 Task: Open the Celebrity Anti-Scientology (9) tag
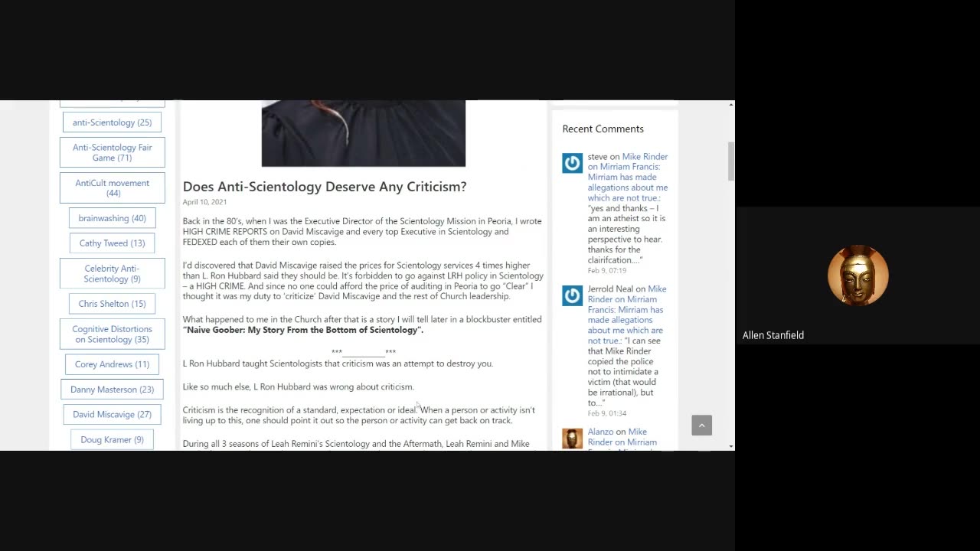pos(112,274)
